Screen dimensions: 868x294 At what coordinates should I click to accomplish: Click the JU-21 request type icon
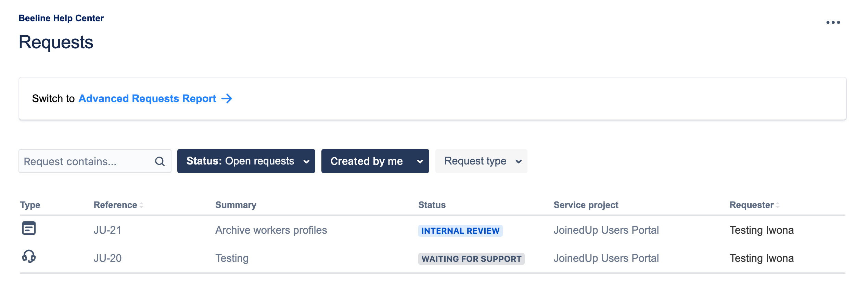click(29, 228)
